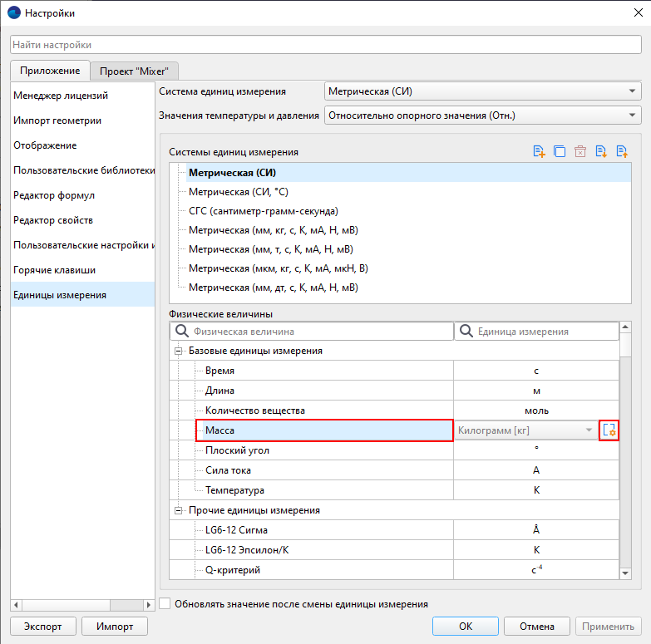Screen dimensions: 651x644
Task: Click the export unit system icon with up arrow
Action: pyautogui.click(x=621, y=151)
